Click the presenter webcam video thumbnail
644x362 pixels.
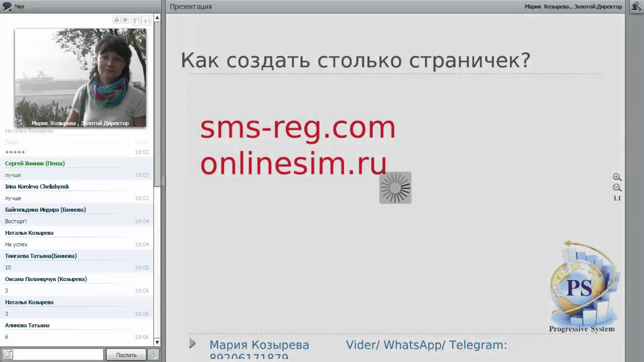[80, 77]
